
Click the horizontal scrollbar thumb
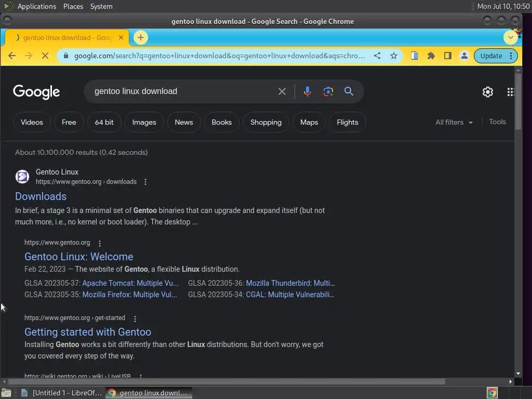pyautogui.click(x=227, y=382)
